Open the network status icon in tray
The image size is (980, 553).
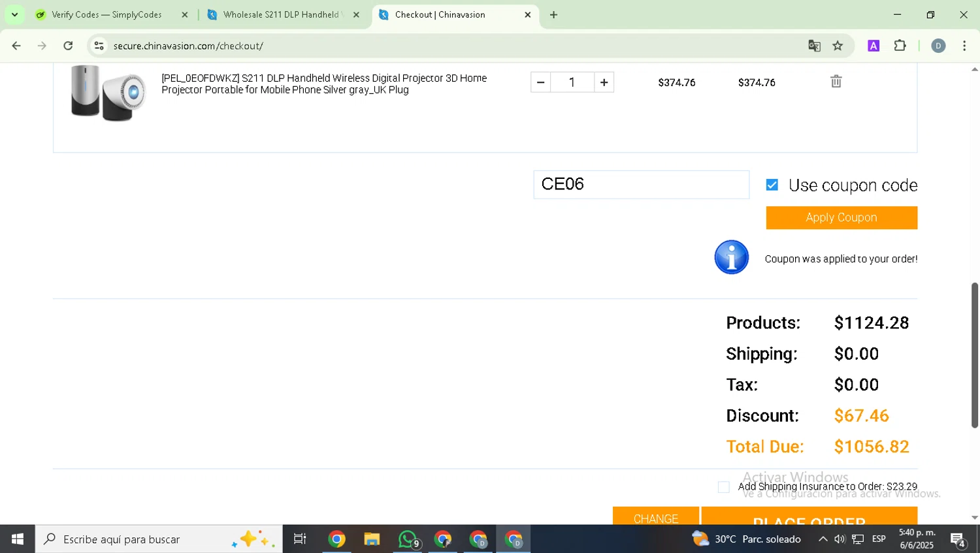[858, 539]
